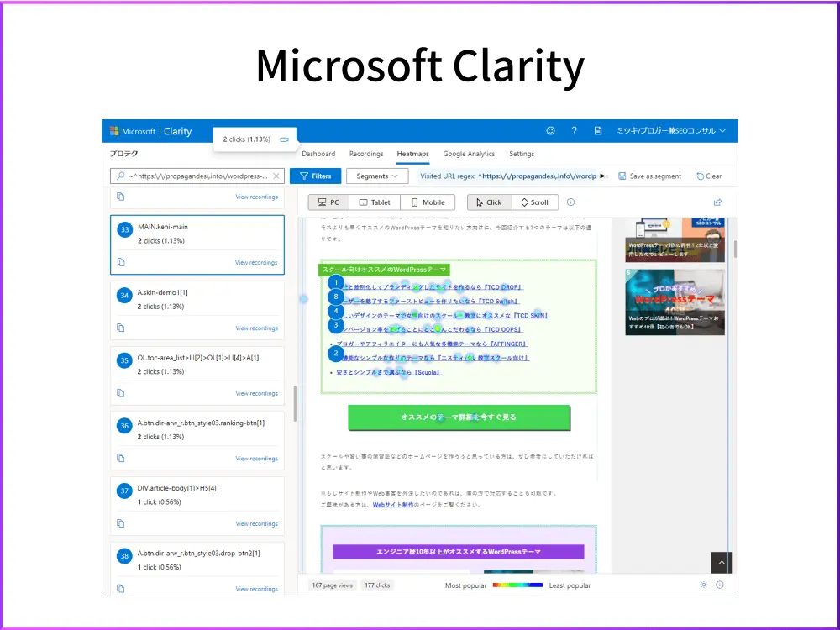This screenshot has width=840, height=630.
Task: Toggle the Scroll heatmap mode
Action: coord(535,202)
